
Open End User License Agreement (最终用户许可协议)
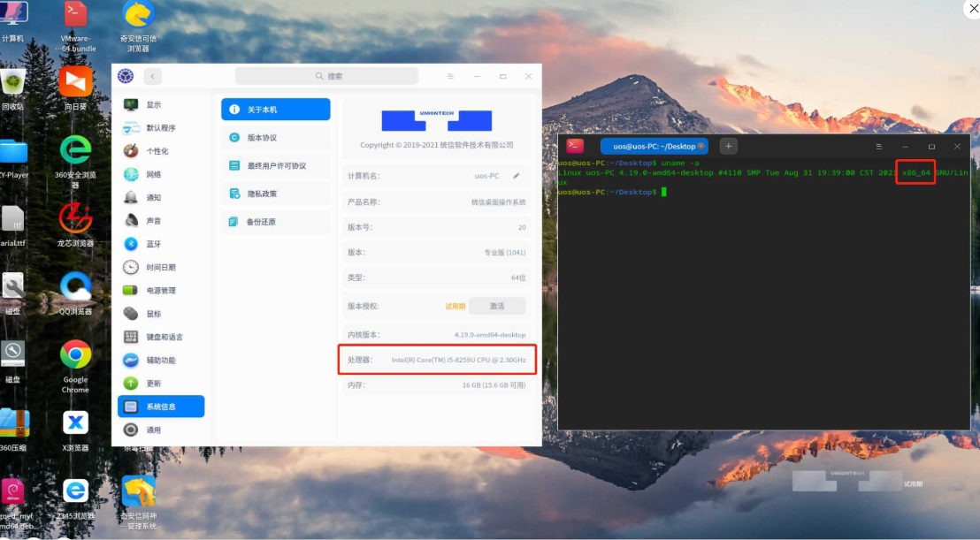pos(276,165)
